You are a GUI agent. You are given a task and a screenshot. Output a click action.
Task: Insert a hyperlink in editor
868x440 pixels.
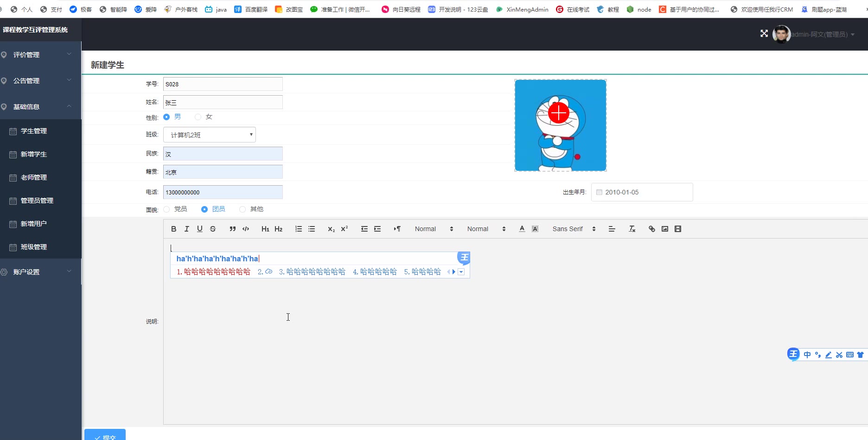point(652,229)
